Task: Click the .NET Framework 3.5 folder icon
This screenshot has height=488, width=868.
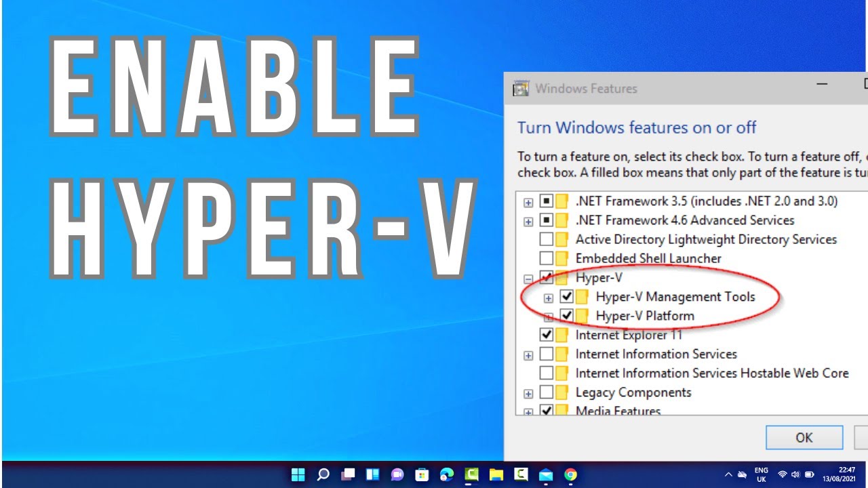Action: 561,201
